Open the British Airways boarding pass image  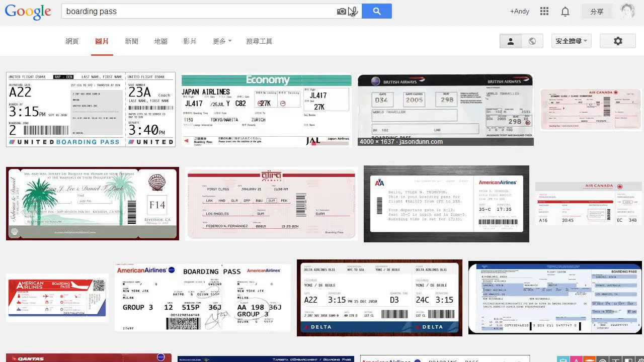click(445, 110)
